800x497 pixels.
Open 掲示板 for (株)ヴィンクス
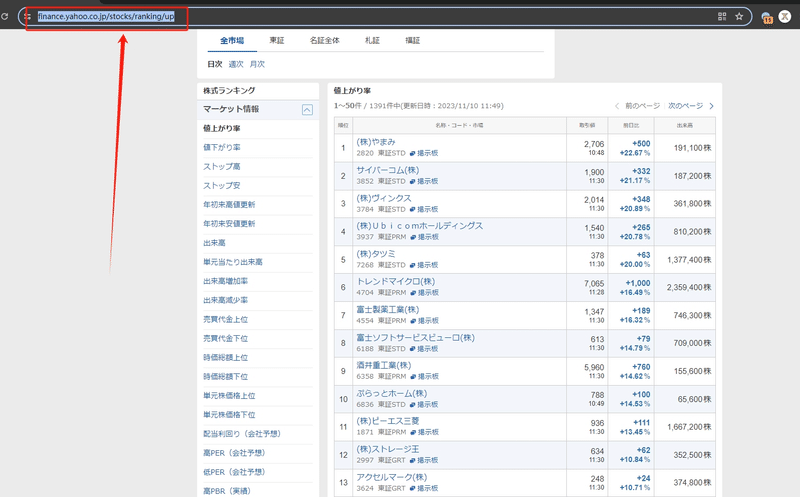[424, 209]
